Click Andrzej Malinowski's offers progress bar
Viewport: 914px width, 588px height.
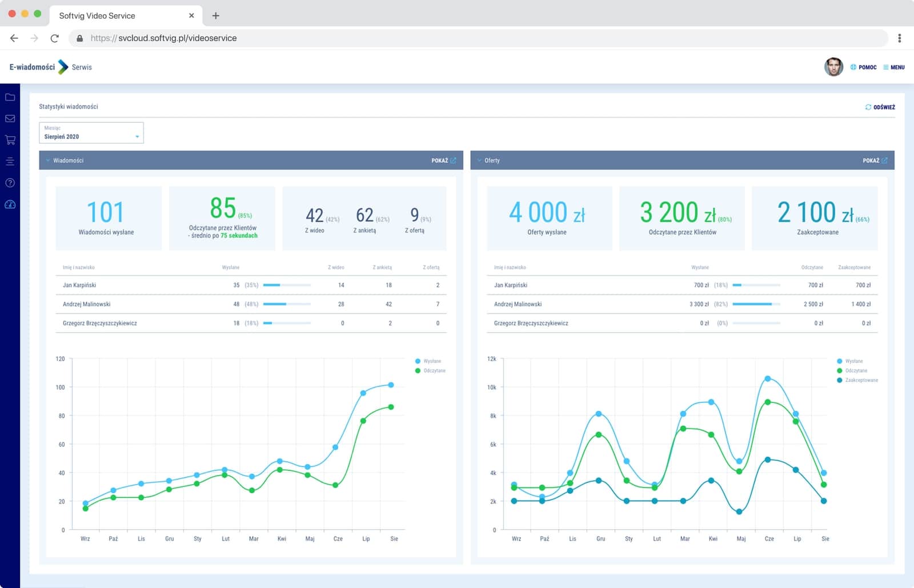click(x=756, y=304)
